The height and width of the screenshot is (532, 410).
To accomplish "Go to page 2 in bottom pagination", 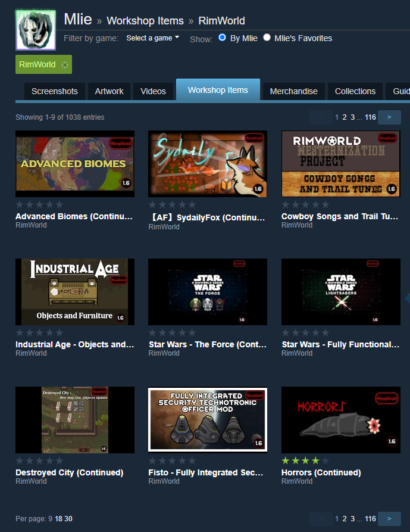I will click(345, 519).
